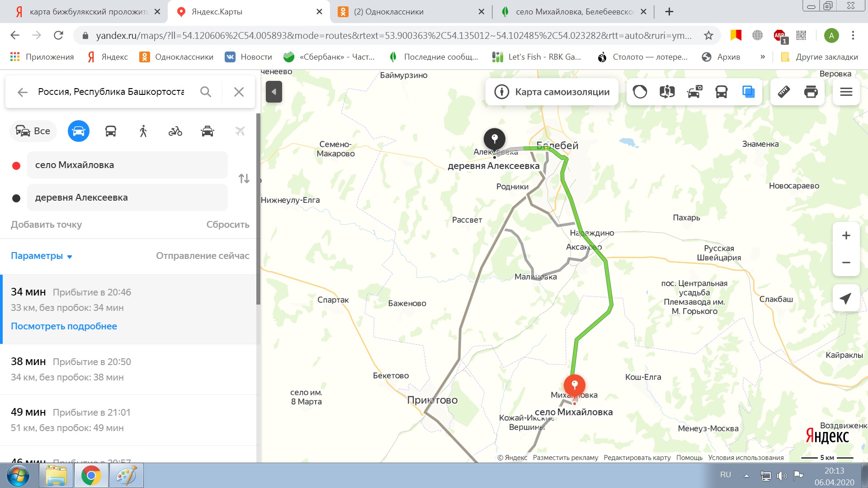Select taxi route mode
This screenshot has width=868, height=488.
point(208,131)
